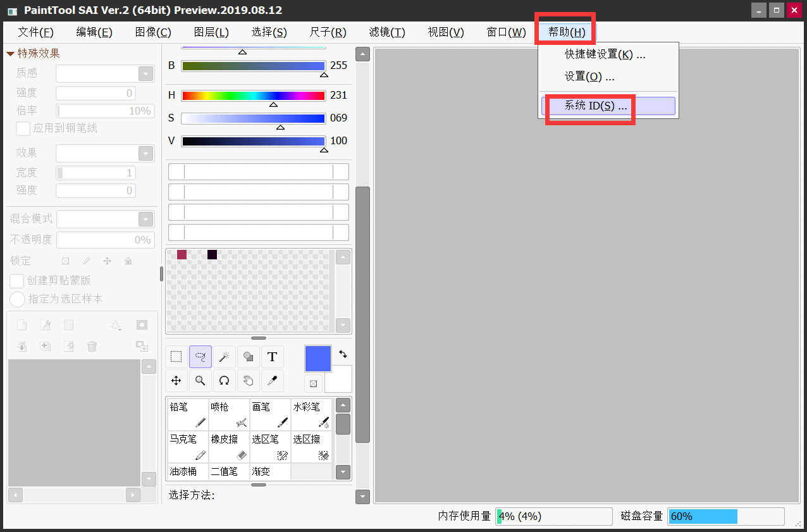Choose the 水彩笔 watercolor brush
The image size is (807, 532).
pos(311,414)
